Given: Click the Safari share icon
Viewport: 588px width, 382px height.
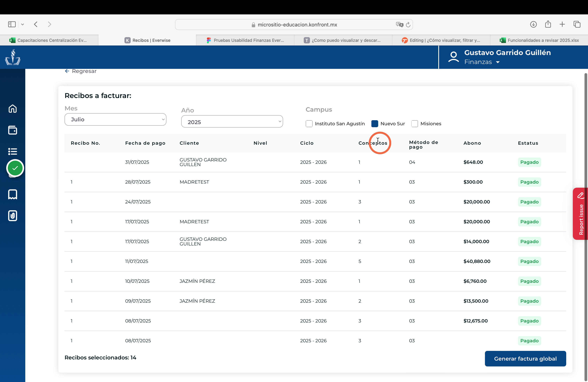Looking at the screenshot, I should point(548,24).
